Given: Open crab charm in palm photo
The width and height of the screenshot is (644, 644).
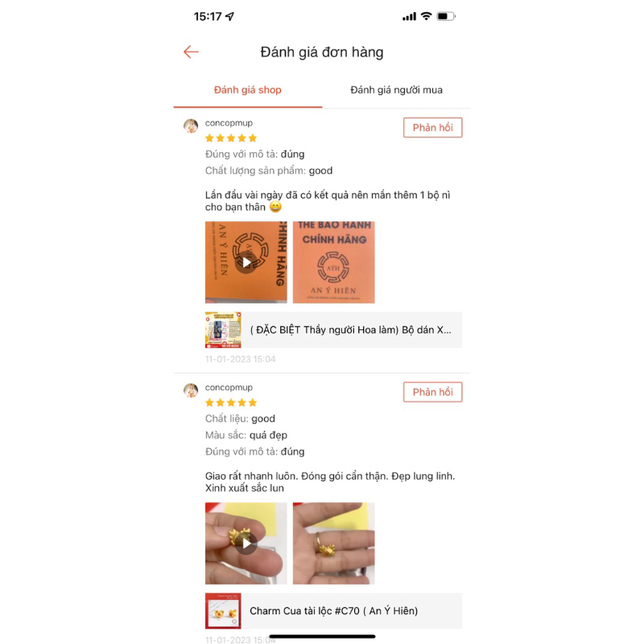Looking at the screenshot, I should 333,543.
